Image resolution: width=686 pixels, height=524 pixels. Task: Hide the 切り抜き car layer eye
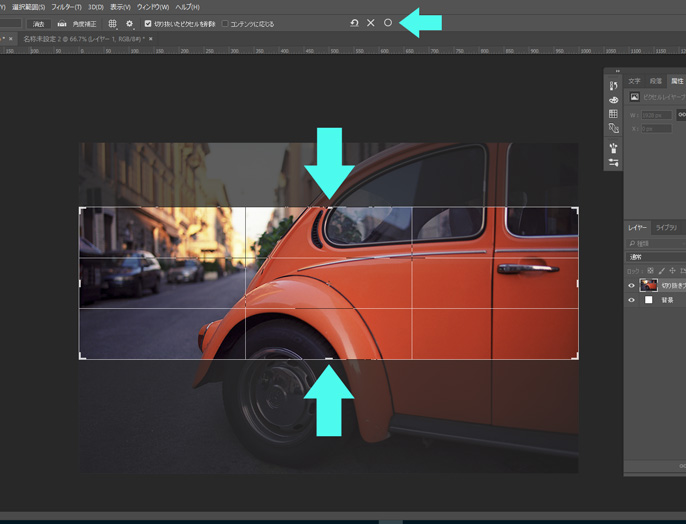(631, 286)
